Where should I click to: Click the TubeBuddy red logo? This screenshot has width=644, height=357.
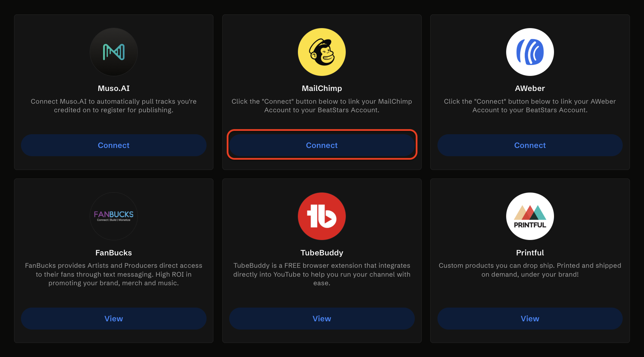pos(322,216)
